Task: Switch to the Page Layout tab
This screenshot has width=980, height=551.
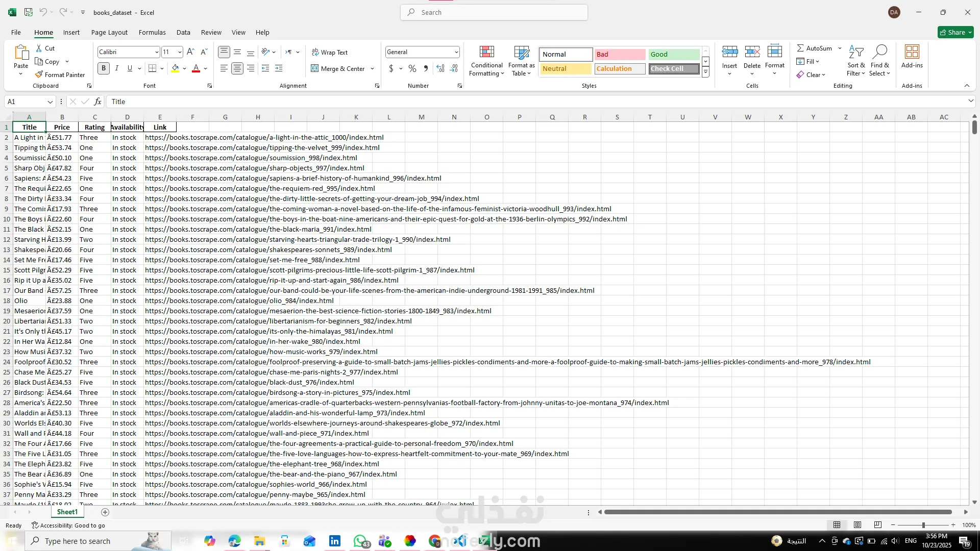Action: pyautogui.click(x=109, y=32)
